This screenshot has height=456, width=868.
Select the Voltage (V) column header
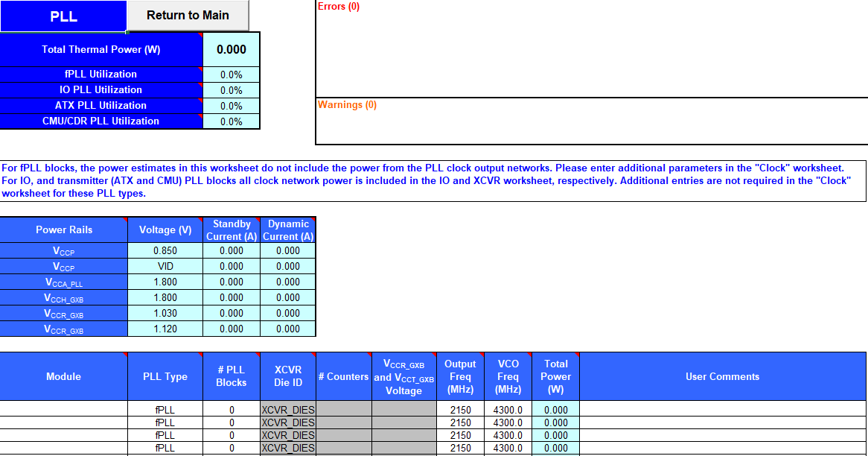click(x=165, y=230)
